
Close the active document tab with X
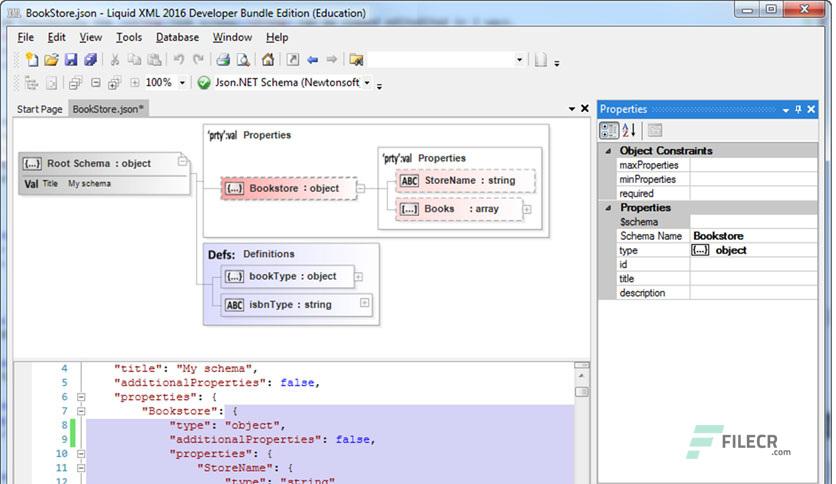click(584, 109)
